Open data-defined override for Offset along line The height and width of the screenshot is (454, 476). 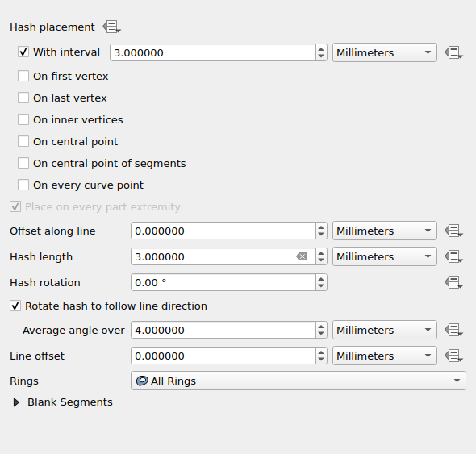(x=453, y=231)
